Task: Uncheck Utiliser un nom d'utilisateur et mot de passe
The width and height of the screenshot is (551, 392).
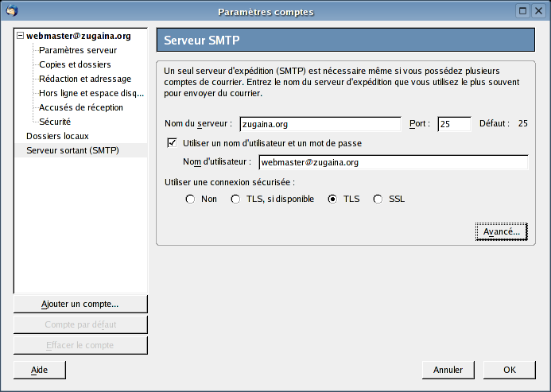Action: click(x=173, y=143)
